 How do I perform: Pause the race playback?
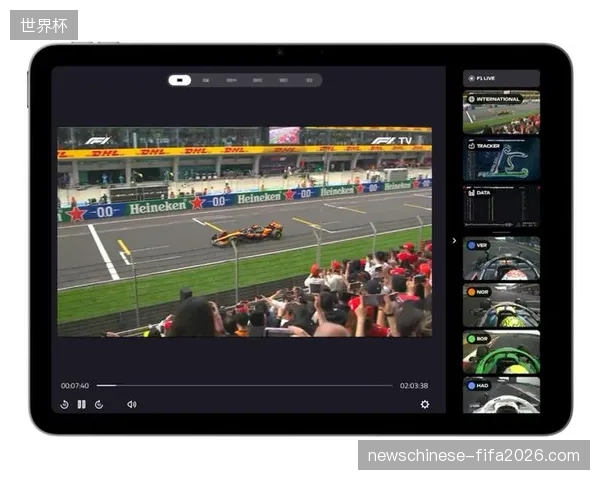coord(82,404)
